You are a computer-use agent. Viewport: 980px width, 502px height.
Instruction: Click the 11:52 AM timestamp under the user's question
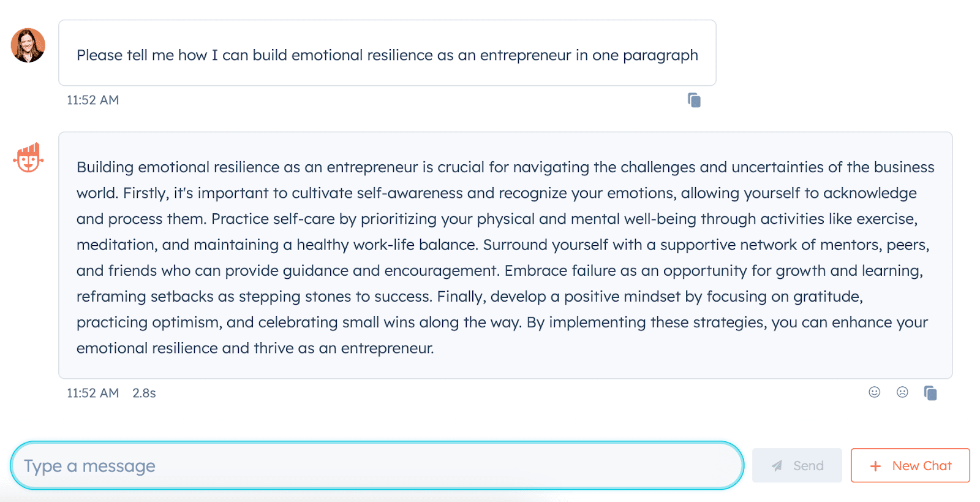(92, 100)
